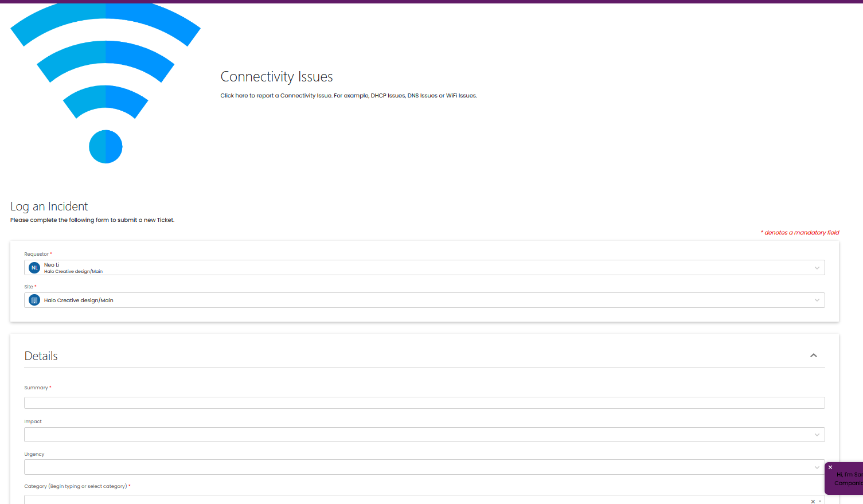Screen dimensions: 863x504
Task: Open the Impact dropdown arrow
Action: (817, 435)
